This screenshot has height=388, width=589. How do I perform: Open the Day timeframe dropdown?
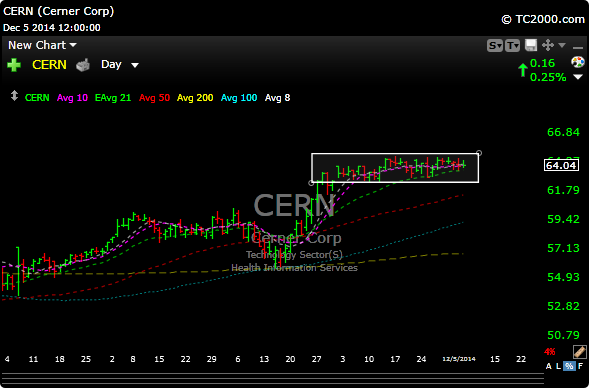120,65
